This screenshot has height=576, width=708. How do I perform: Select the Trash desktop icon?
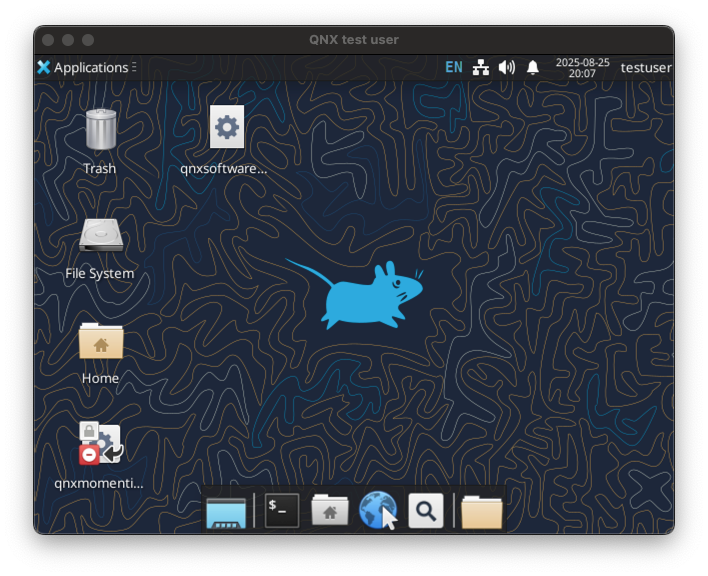coord(100,131)
